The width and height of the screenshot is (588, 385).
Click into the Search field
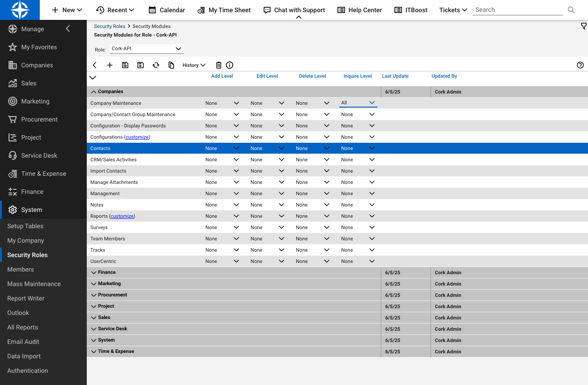(518, 9)
